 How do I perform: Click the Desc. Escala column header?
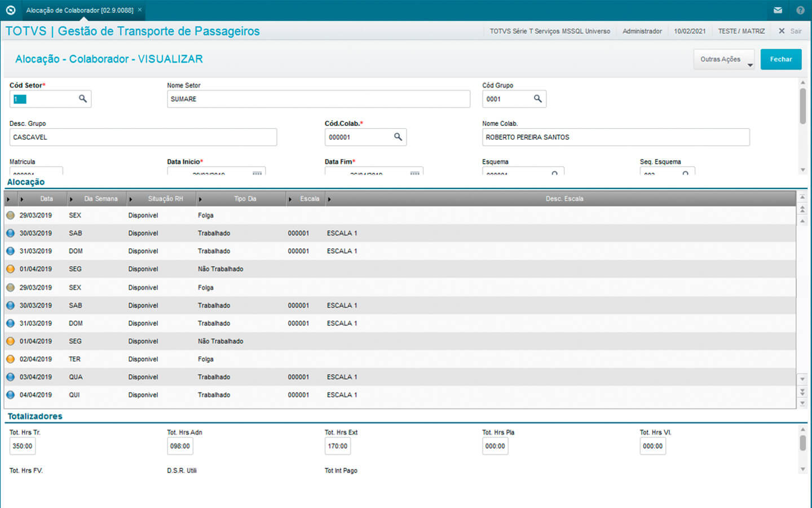564,199
